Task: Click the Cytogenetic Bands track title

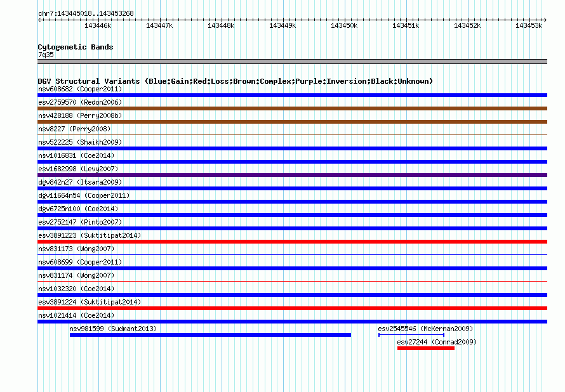Action: pos(76,47)
